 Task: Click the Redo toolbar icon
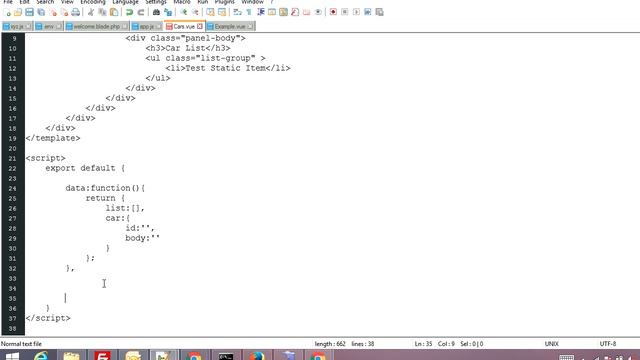141,12
